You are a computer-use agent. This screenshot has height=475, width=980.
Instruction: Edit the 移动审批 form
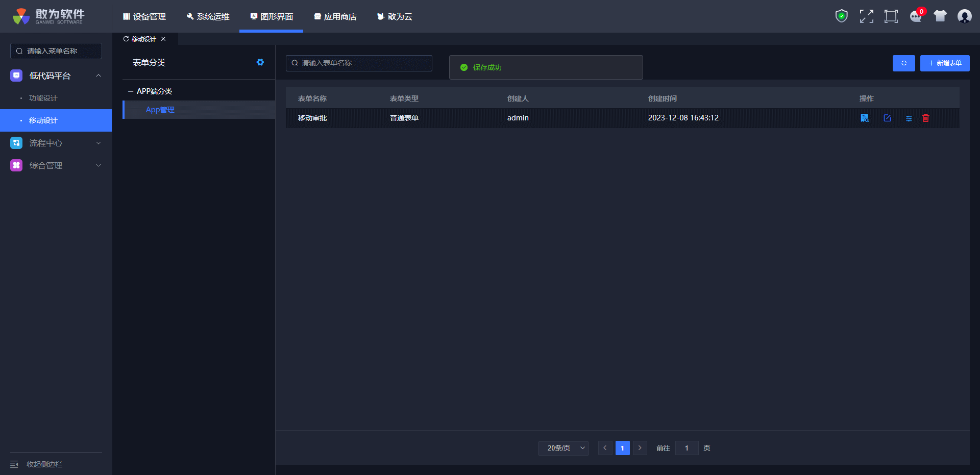(x=887, y=118)
